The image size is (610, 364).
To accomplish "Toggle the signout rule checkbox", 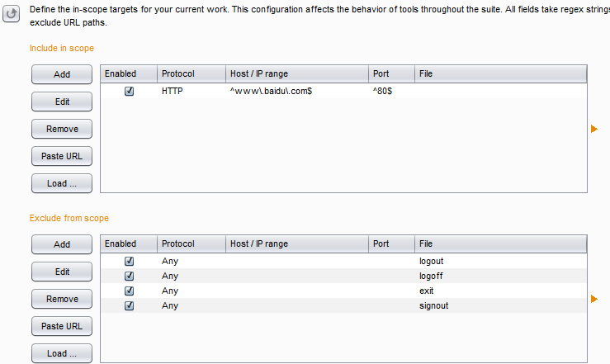I will click(129, 305).
